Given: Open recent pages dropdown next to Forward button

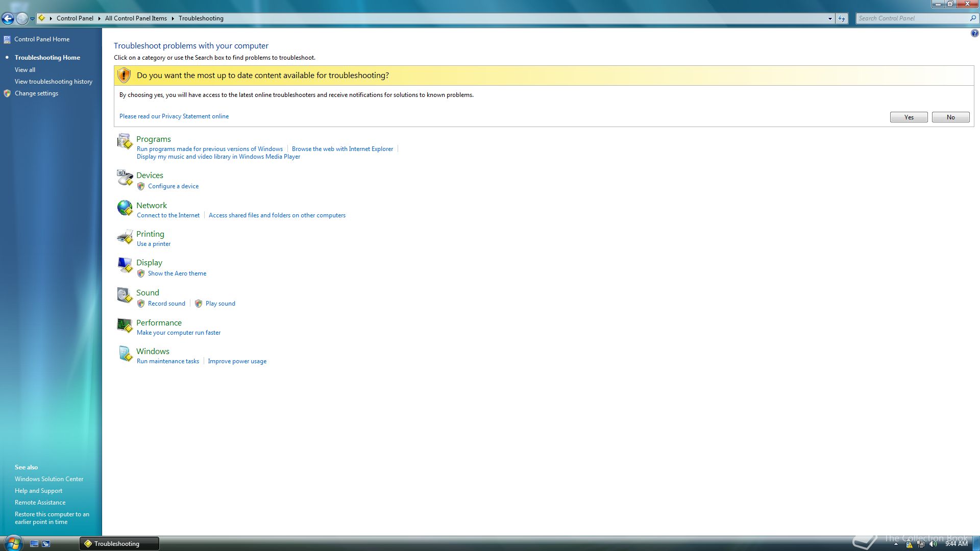Looking at the screenshot, I should [x=32, y=19].
